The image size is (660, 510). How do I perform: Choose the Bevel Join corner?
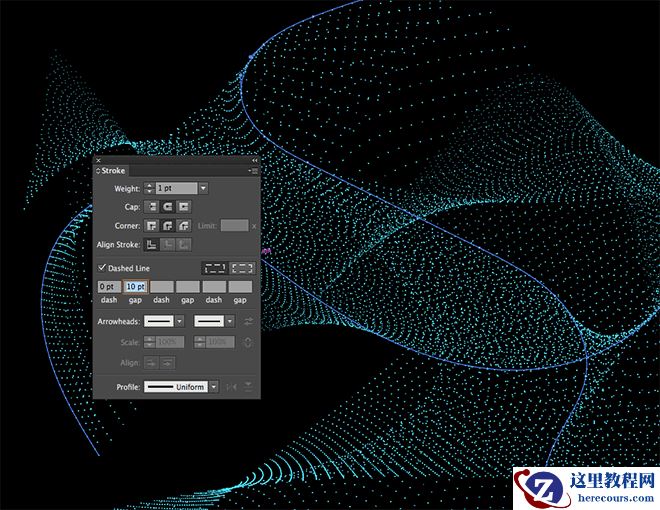click(x=184, y=226)
